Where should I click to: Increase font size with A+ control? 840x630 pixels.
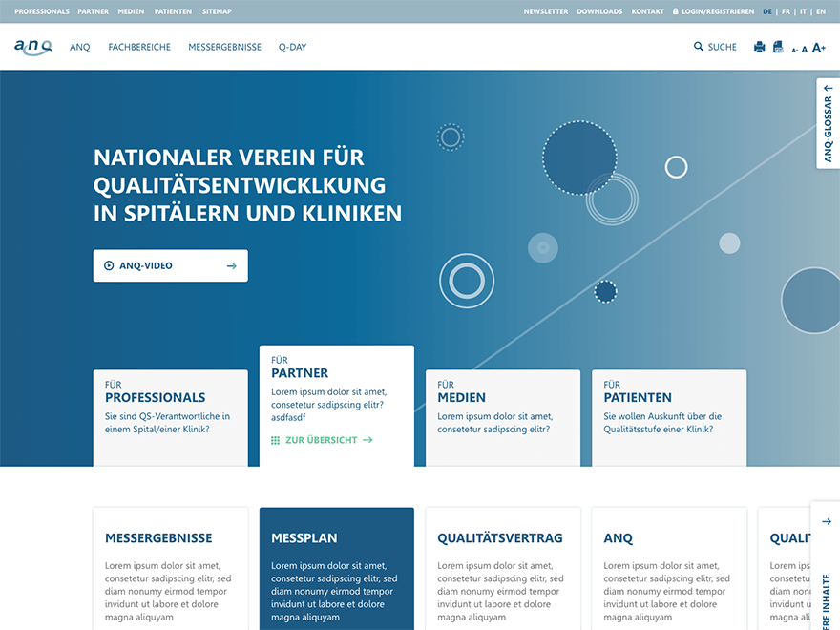819,48
